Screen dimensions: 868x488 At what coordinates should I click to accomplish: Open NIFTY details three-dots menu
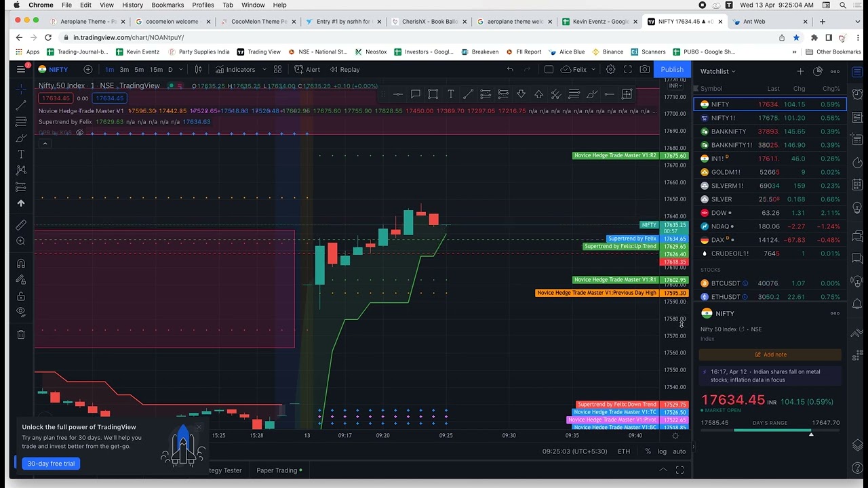(x=835, y=313)
